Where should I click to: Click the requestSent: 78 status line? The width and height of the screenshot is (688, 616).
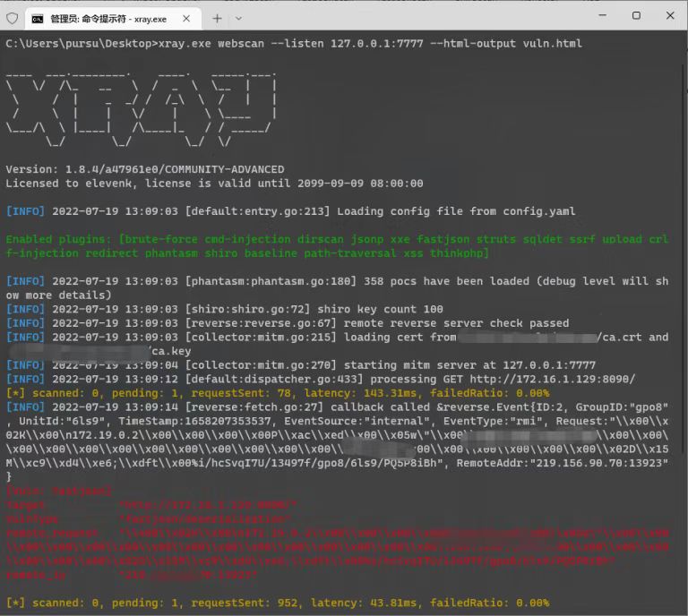(278, 393)
